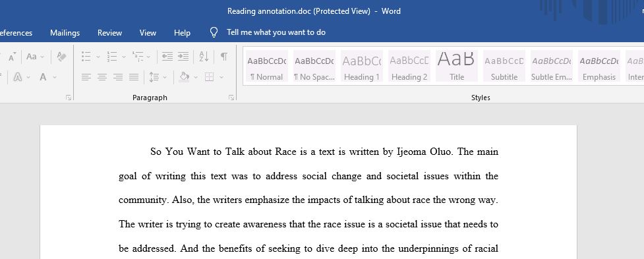Clear all formatting with eraser icon
The width and height of the screenshot is (644, 259).
pyautogui.click(x=61, y=57)
